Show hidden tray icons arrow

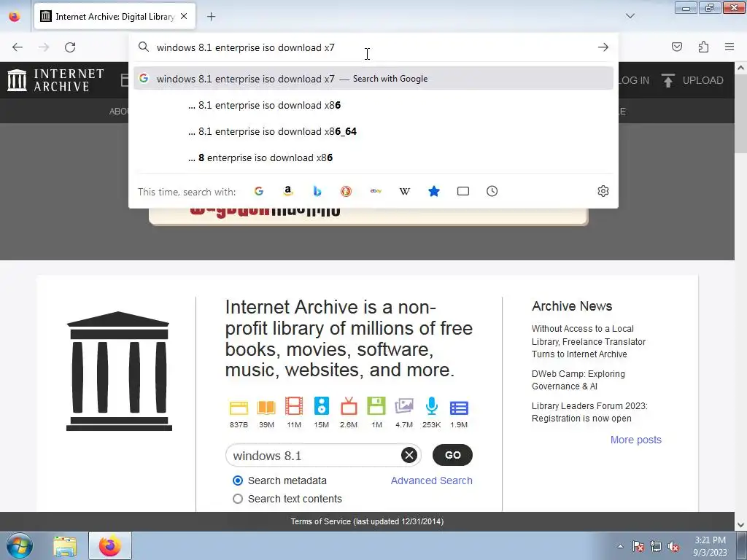pos(620,546)
